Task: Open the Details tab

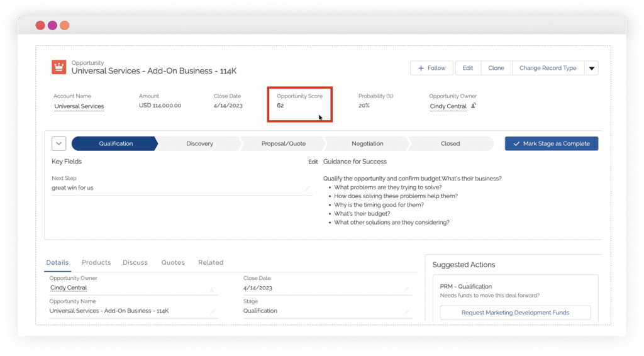Action: point(57,263)
